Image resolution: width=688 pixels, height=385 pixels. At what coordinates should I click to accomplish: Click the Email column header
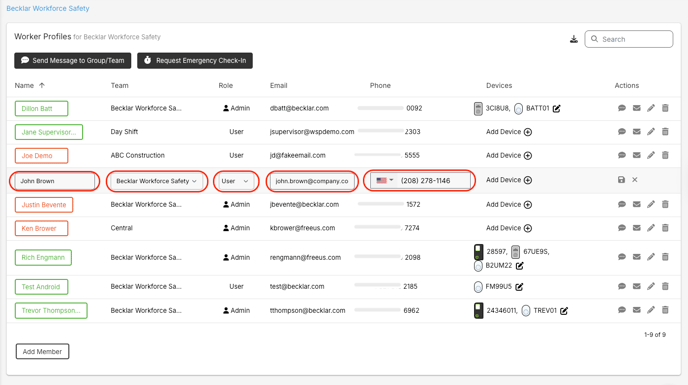(x=278, y=86)
